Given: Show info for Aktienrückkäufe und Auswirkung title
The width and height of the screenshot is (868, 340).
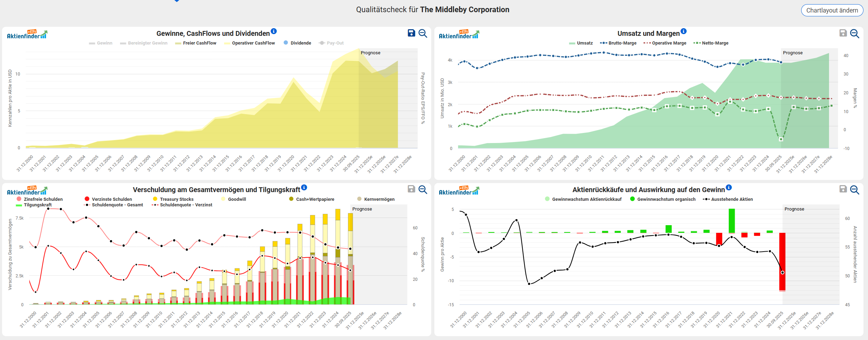Looking at the screenshot, I should pyautogui.click(x=729, y=188).
